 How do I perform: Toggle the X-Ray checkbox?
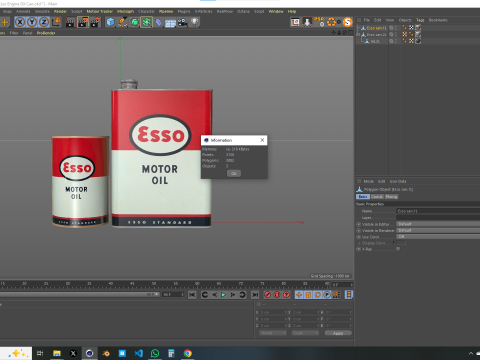[x=398, y=249]
